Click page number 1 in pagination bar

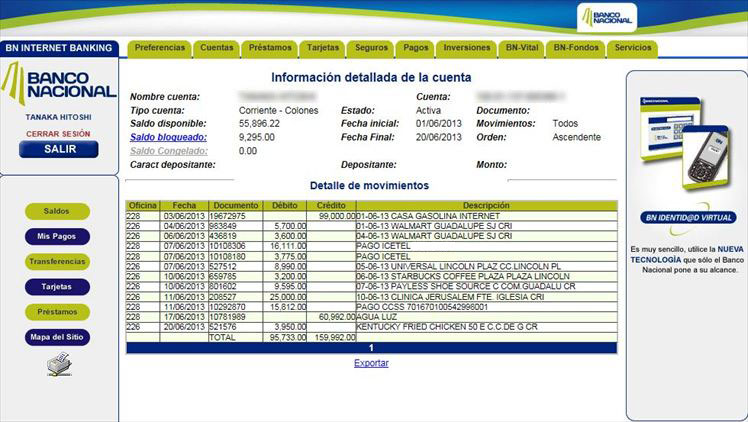click(x=371, y=348)
